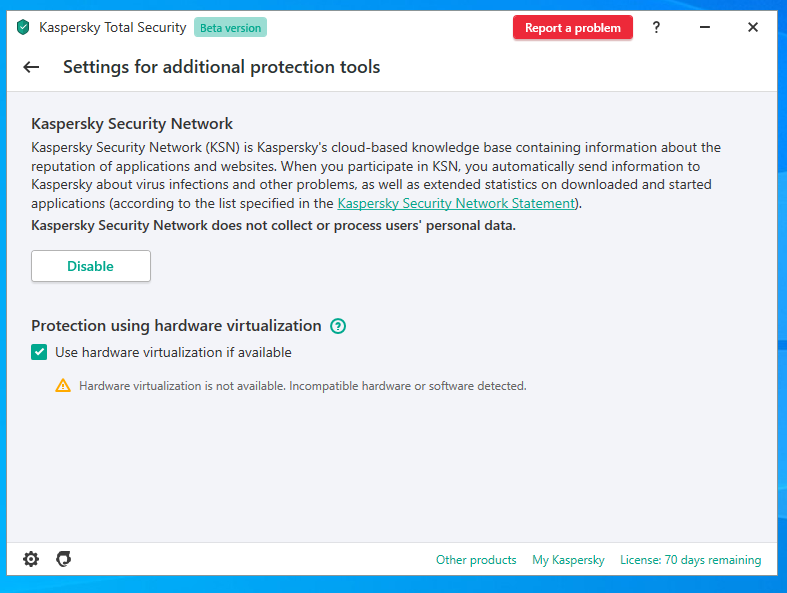Go back using the left arrow
787x593 pixels.
click(31, 67)
